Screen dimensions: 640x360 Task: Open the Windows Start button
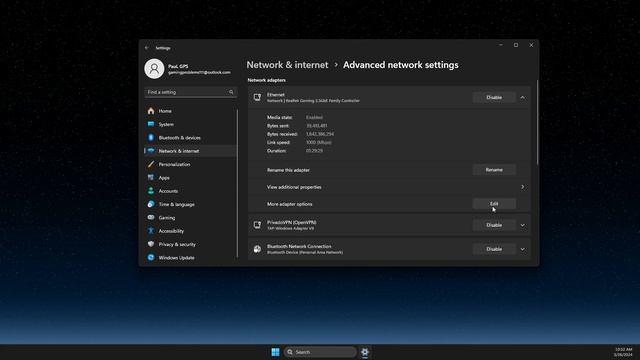click(276, 352)
